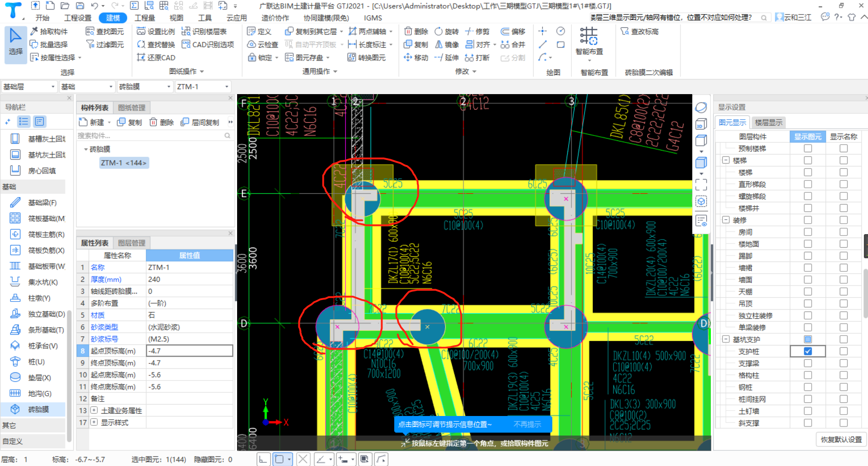Toggle 显示图元 checkbox for 基坑支护
The image size is (868, 466).
coord(808,339)
